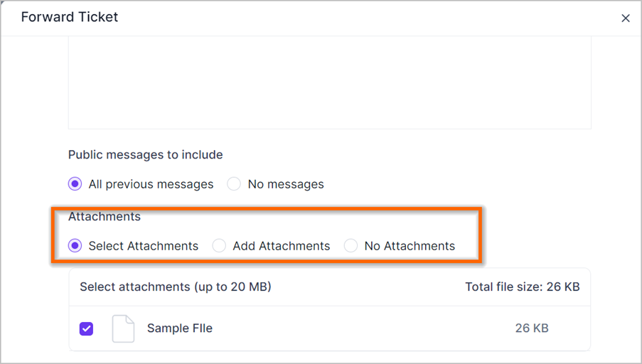Select the All previous messages radio button
This screenshot has height=364, width=642.
click(x=75, y=184)
